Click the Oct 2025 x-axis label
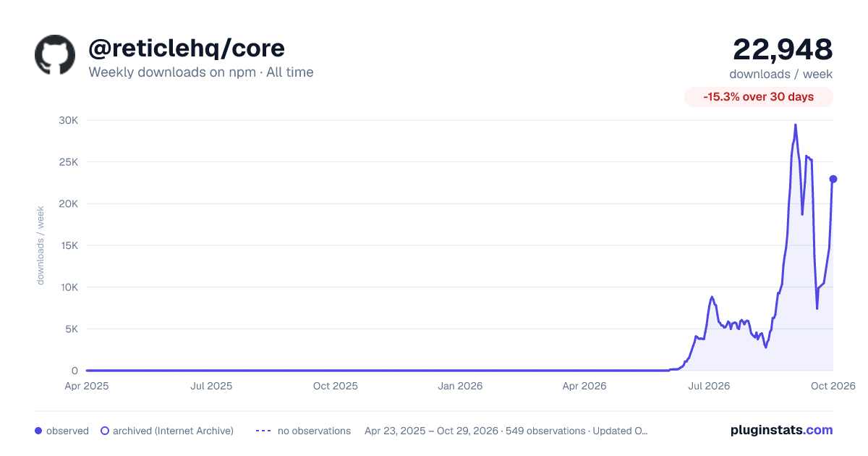Viewport: 868px width, 456px height. [x=336, y=386]
